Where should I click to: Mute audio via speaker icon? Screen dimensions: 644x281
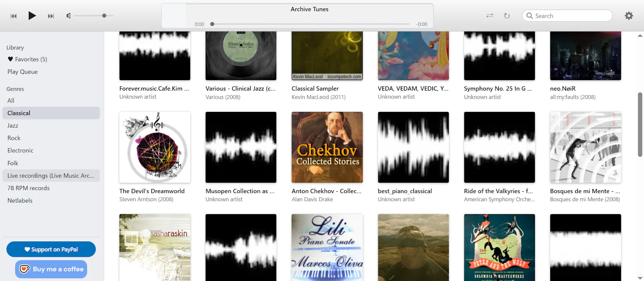[68, 16]
